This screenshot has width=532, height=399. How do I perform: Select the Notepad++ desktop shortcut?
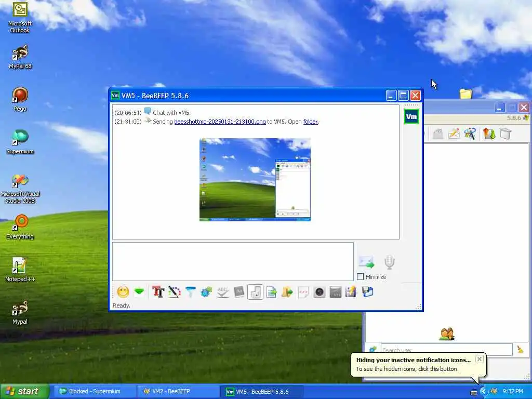20,270
